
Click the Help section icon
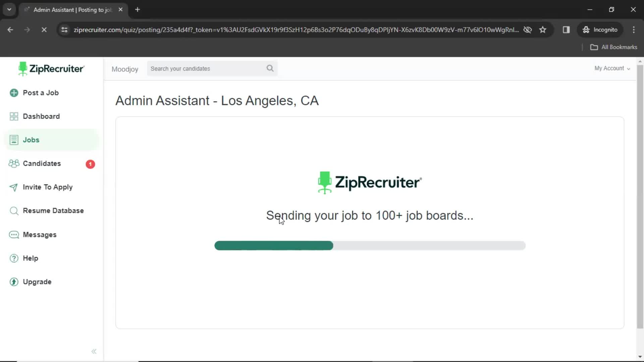click(14, 258)
